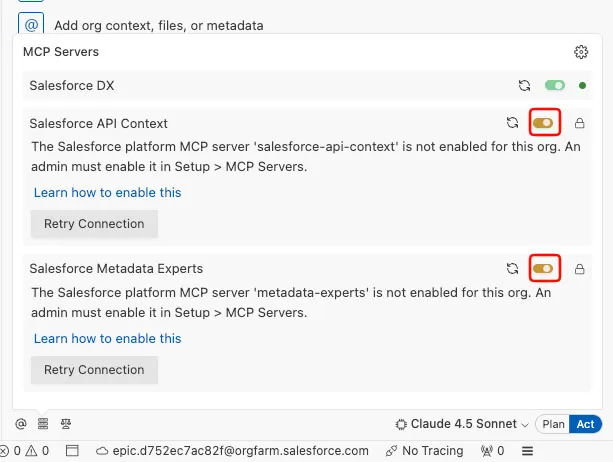Click No Tracing status item
The image size is (613, 462).
(424, 451)
